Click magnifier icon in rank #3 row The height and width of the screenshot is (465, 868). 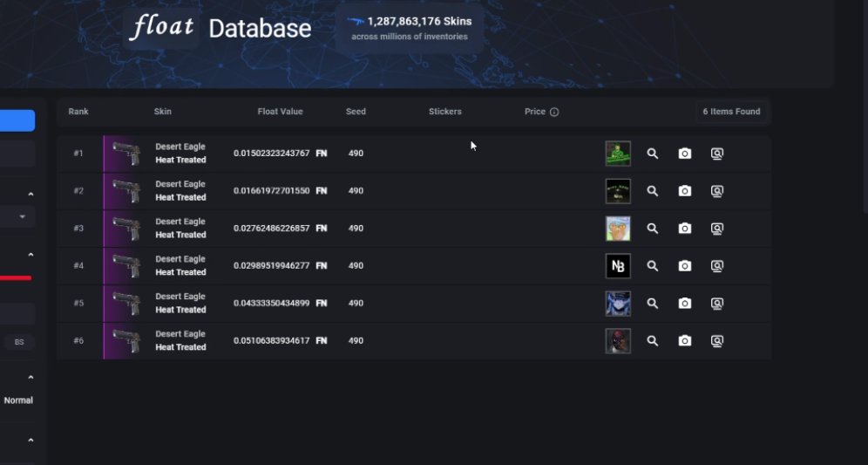(x=653, y=229)
